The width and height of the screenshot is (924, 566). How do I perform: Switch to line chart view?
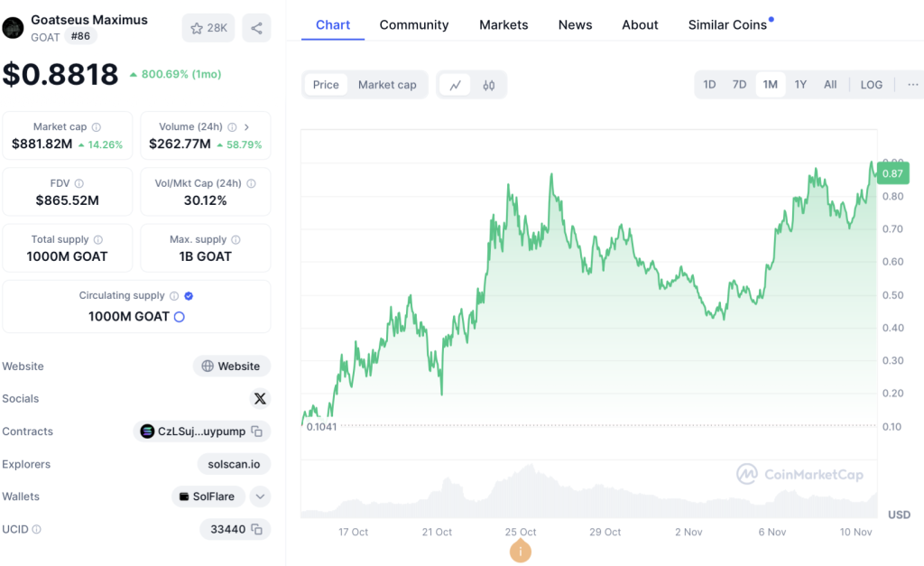(455, 85)
